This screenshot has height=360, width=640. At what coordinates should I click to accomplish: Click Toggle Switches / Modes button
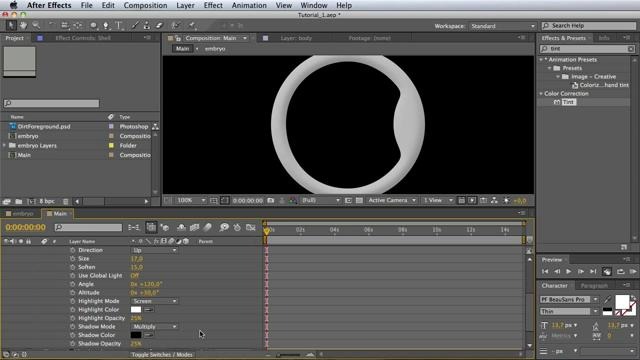tap(162, 355)
